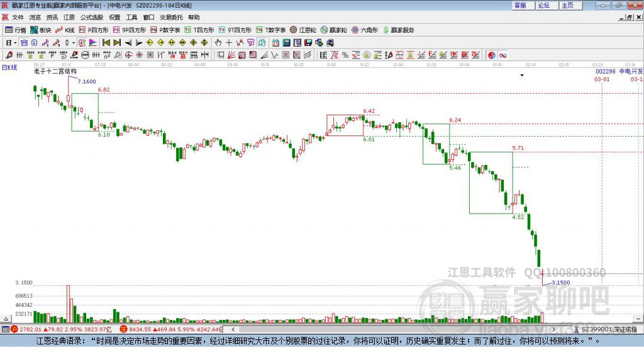Open the 江恩 menu
The width and height of the screenshot is (644, 347).
click(69, 18)
